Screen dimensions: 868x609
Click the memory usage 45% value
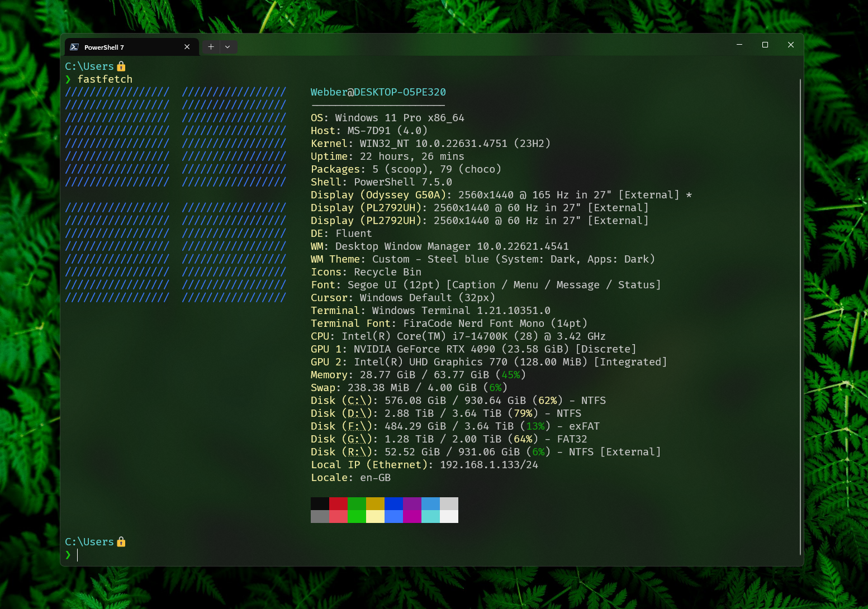510,374
